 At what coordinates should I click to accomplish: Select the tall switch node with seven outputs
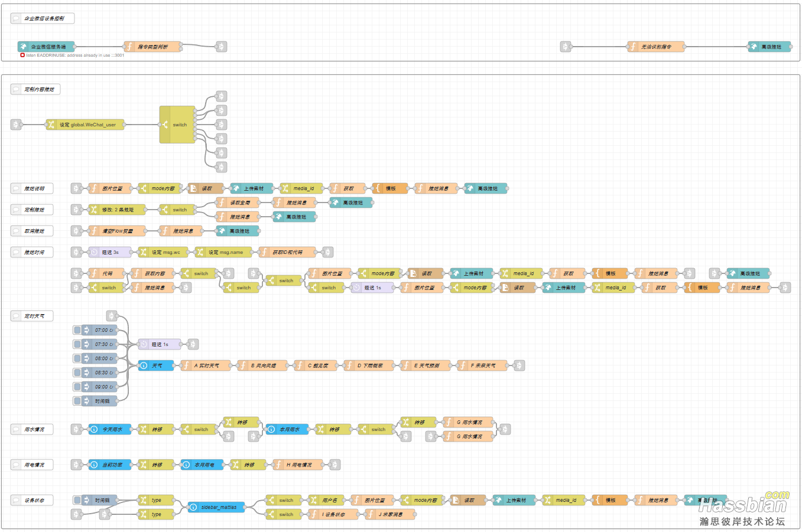177,125
